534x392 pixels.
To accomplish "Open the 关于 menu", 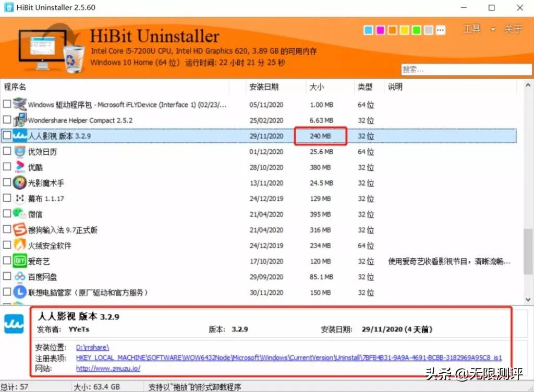I will [x=513, y=29].
